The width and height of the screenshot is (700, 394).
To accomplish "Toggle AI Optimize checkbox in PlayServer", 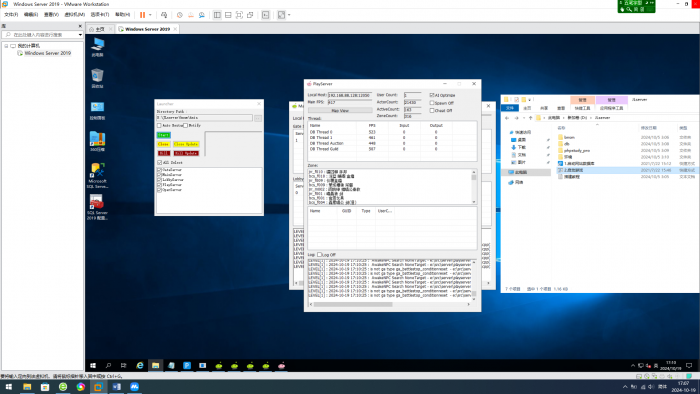I will 432,95.
